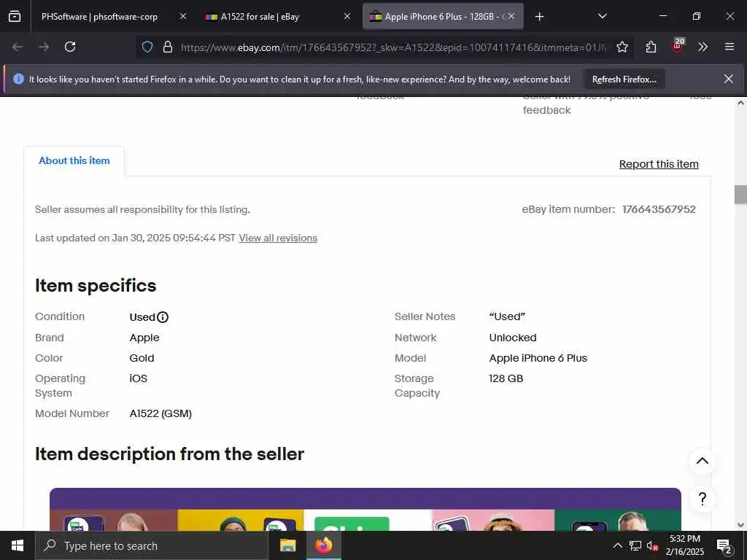The image size is (747, 560).
Task: Click the Apple iPhone 6 Plus model value
Action: [x=538, y=358]
